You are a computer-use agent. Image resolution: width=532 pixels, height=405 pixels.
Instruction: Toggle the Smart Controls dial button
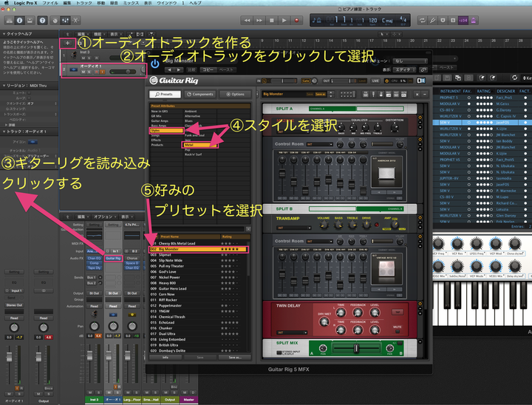(55, 21)
